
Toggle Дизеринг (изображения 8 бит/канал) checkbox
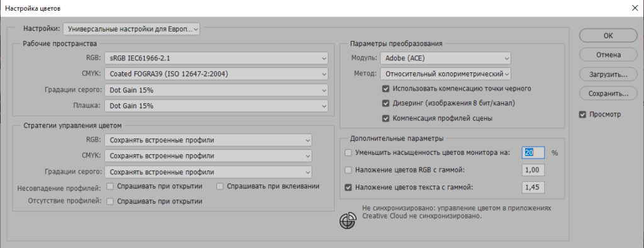(386, 103)
